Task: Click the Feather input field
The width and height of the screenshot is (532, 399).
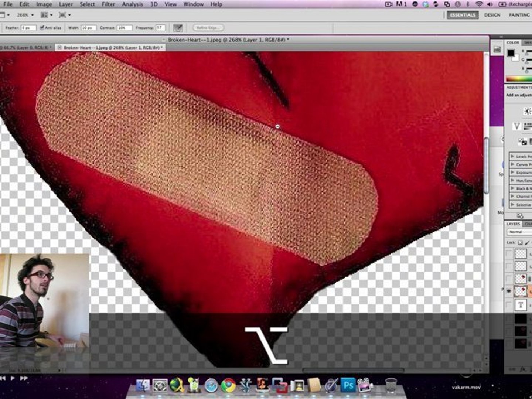Action: (x=28, y=28)
